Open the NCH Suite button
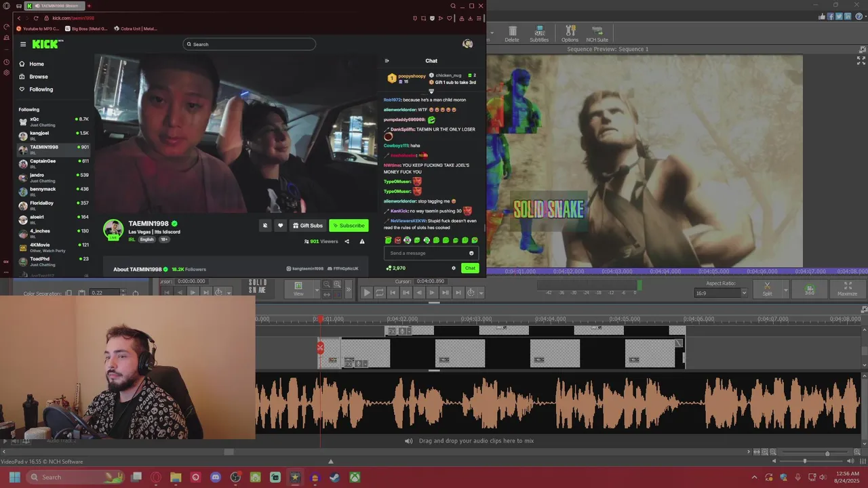This screenshot has width=868, height=488. (597, 34)
